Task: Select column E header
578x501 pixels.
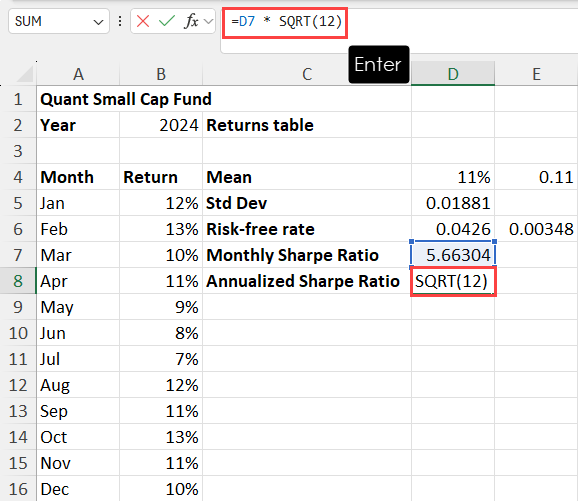Action: pyautogui.click(x=536, y=74)
